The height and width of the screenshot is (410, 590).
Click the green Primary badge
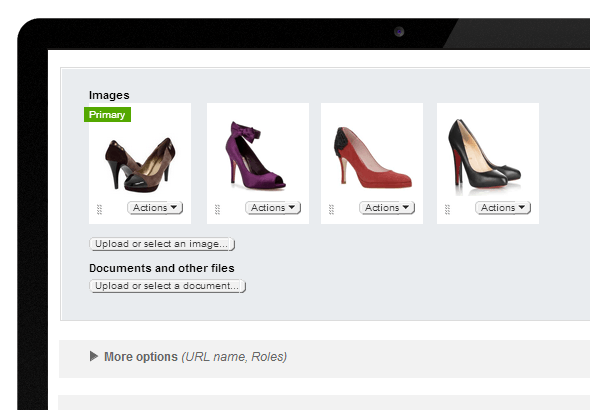(x=107, y=114)
